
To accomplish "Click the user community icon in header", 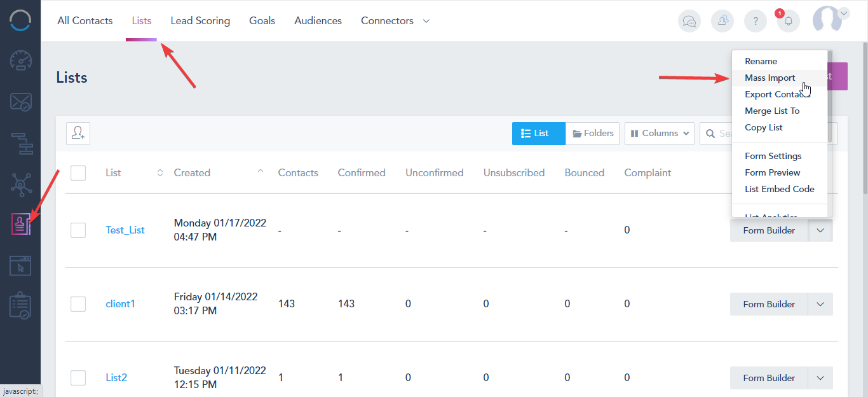I will point(722,21).
